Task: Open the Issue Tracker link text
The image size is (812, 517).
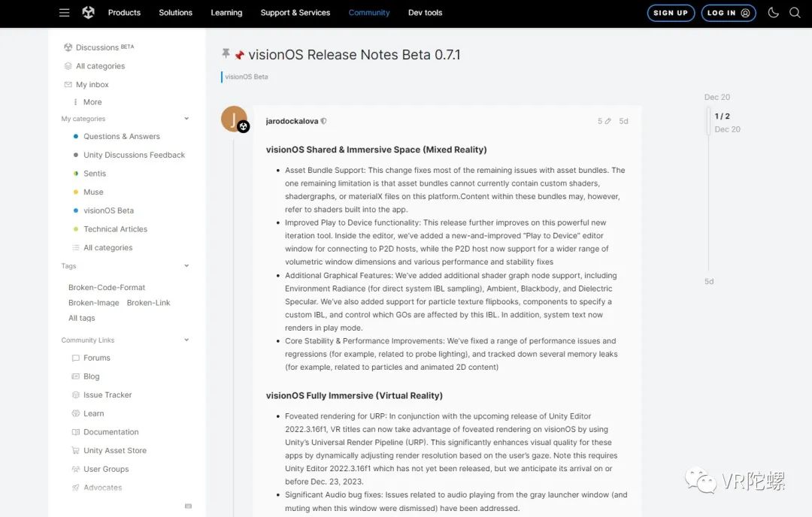Action: click(108, 395)
